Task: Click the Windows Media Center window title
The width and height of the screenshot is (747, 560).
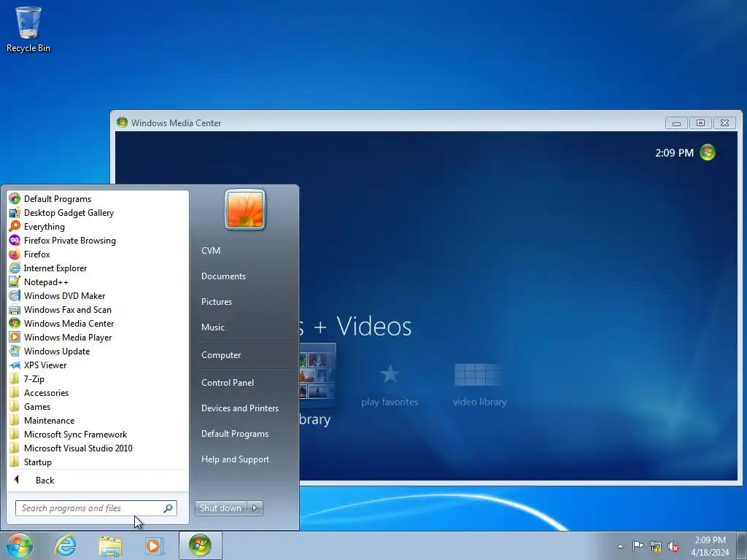Action: pos(176,122)
